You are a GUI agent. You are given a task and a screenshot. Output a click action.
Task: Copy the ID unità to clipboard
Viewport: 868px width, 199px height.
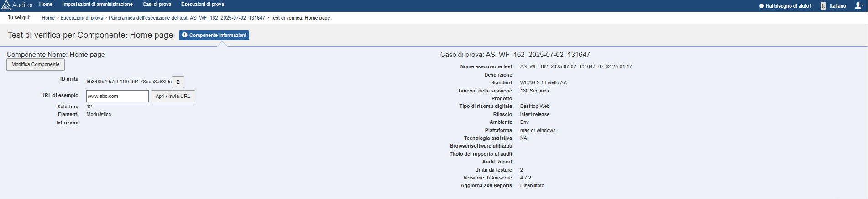(178, 82)
